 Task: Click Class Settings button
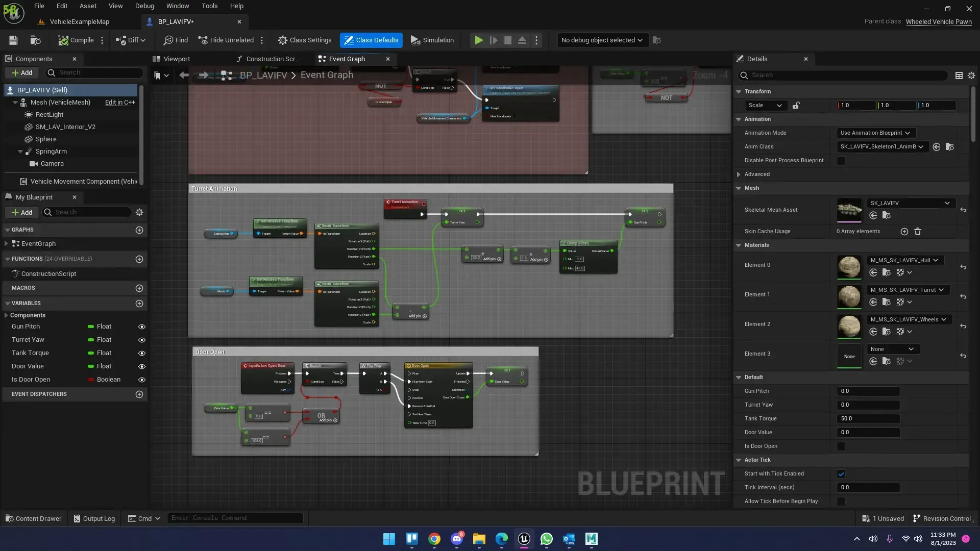[305, 40]
